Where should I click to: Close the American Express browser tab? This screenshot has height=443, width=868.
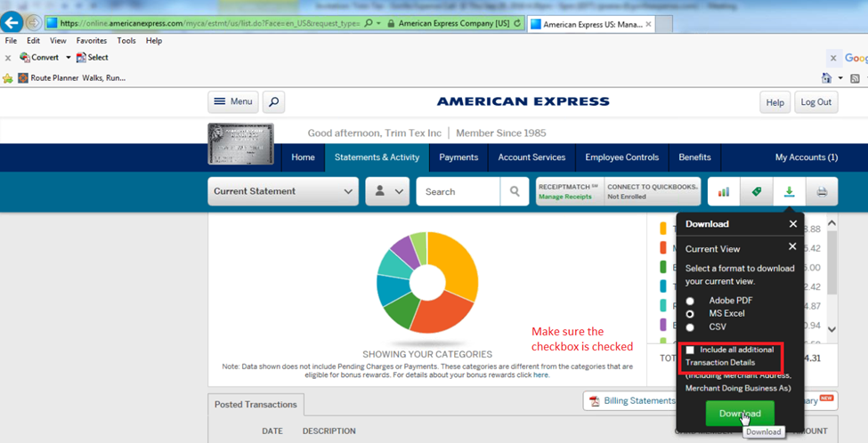coord(648,24)
